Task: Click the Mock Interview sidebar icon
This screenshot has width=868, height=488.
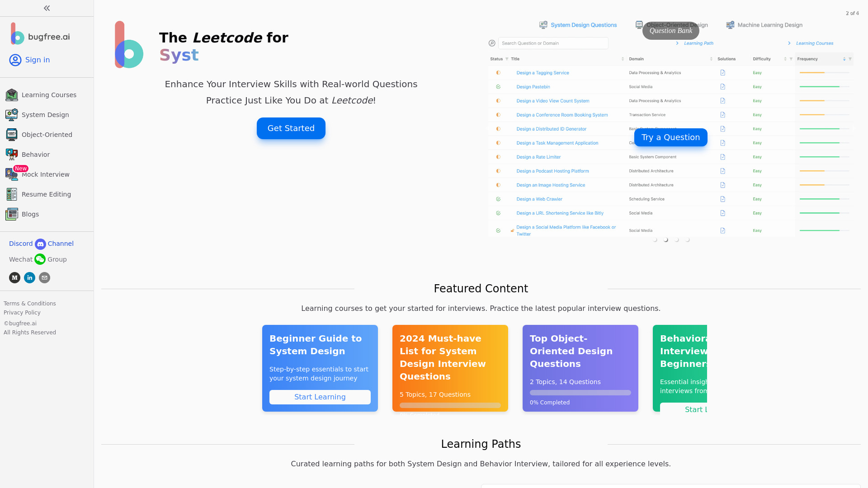Action: tap(11, 174)
